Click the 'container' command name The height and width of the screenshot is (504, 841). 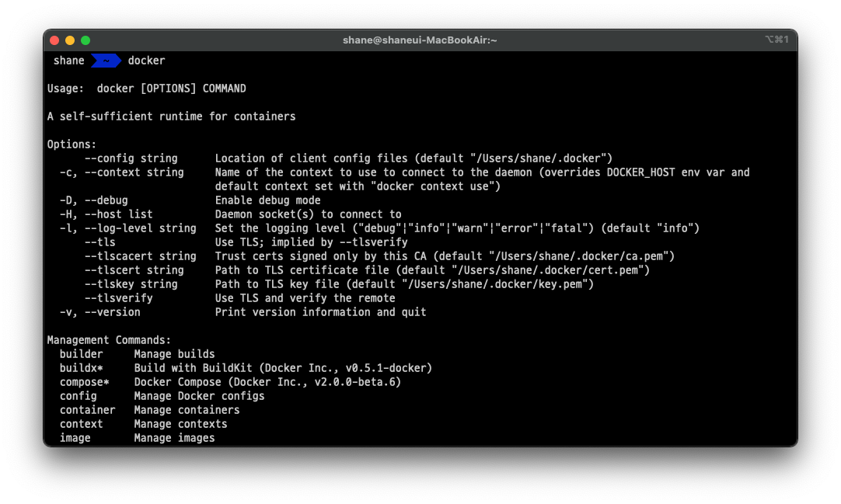[87, 409]
